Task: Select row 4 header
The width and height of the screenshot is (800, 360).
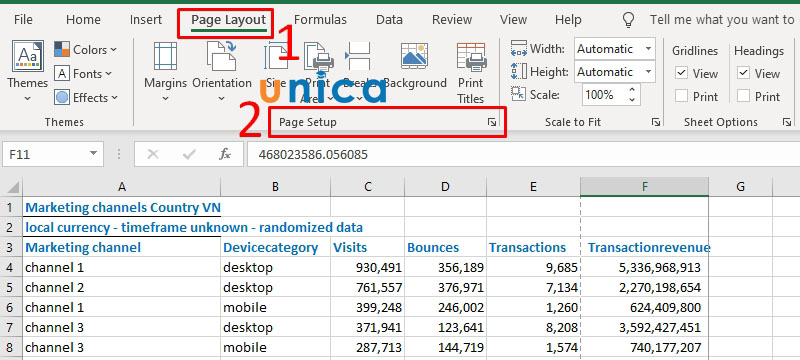Action: tap(11, 267)
